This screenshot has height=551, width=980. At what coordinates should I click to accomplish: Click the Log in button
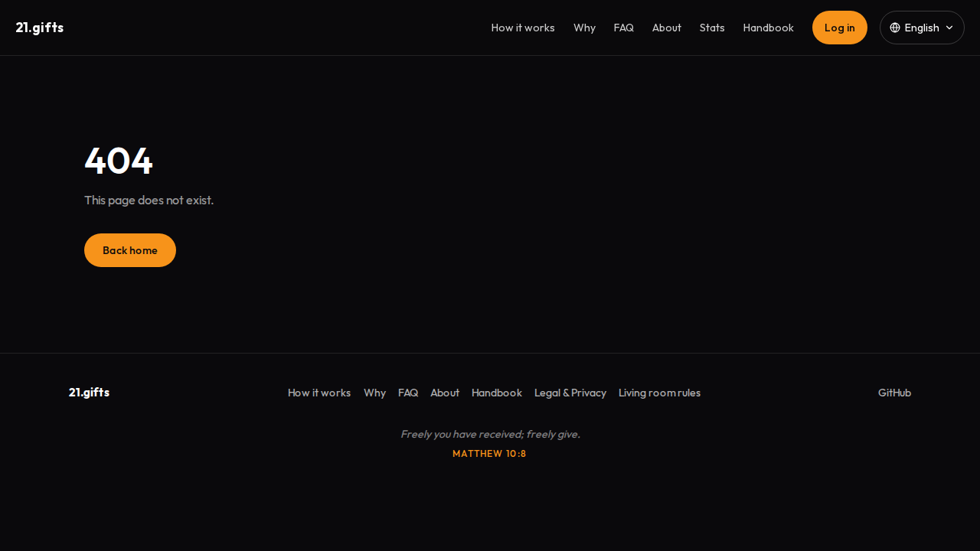click(x=840, y=28)
